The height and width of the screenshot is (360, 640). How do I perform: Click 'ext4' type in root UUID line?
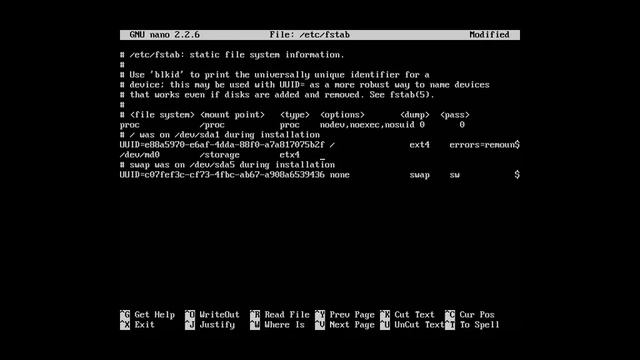(x=420, y=145)
